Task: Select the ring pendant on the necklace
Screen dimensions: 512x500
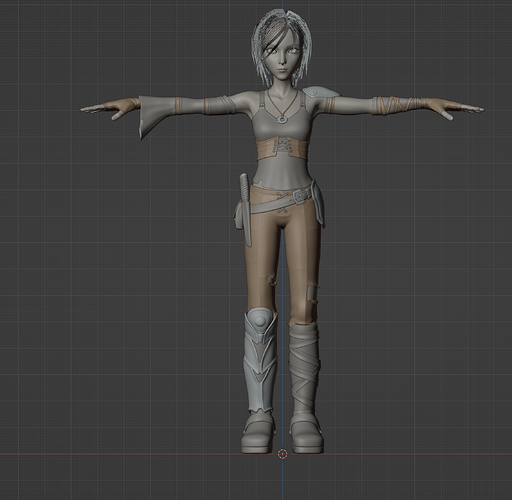Action: point(282,118)
